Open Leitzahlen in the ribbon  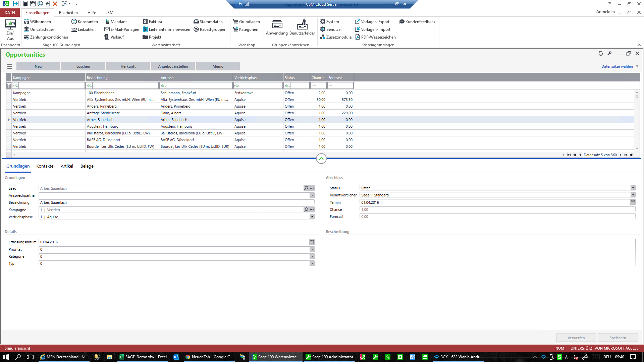point(83,29)
